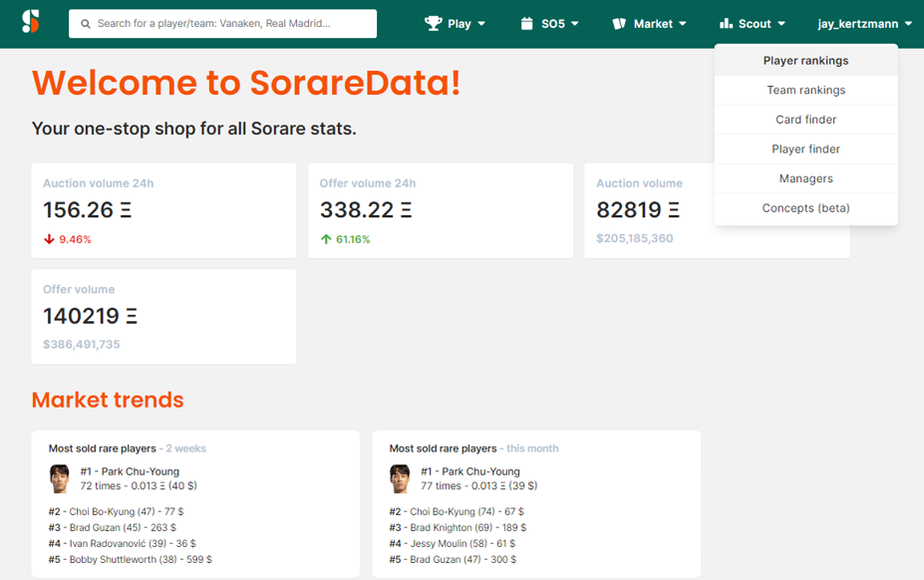Screen dimensions: 924x580
Task: Expand the Play dropdown arrow
Action: point(481,24)
